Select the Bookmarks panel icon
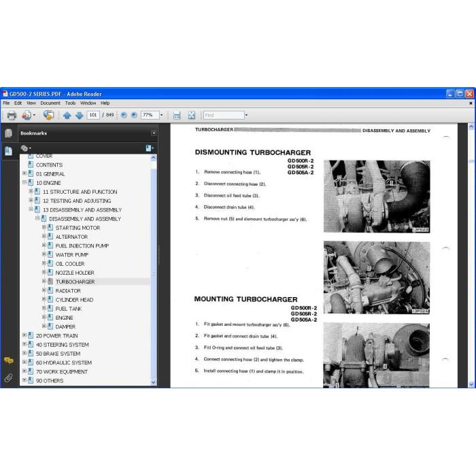476x476 pixels. coord(8,151)
